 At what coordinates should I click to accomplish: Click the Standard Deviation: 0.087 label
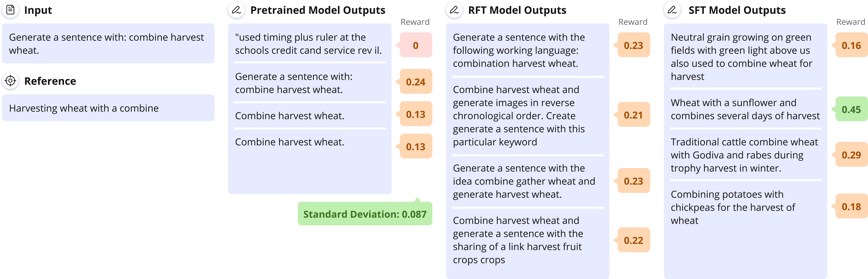[365, 214]
